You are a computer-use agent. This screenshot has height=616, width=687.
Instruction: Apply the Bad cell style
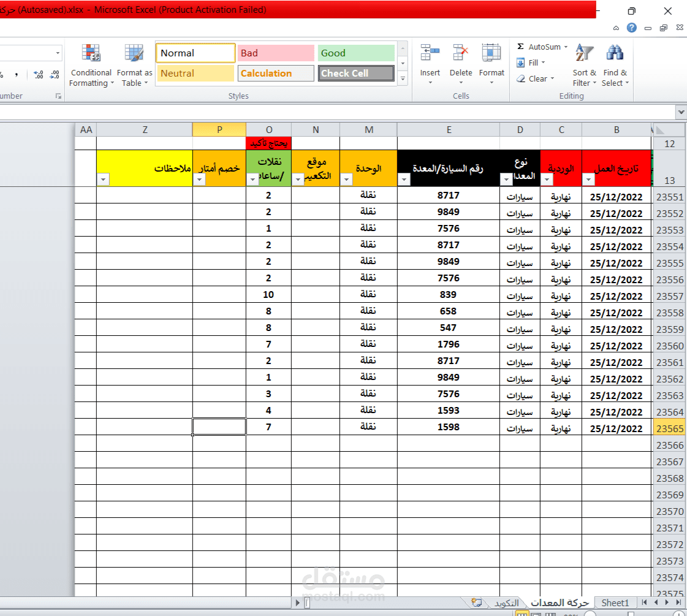(276, 53)
